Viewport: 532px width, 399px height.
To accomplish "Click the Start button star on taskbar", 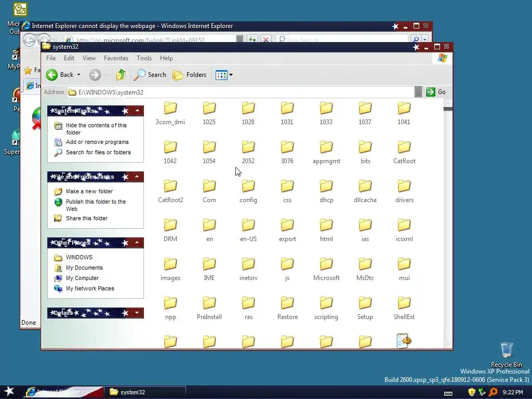I will click(9, 392).
